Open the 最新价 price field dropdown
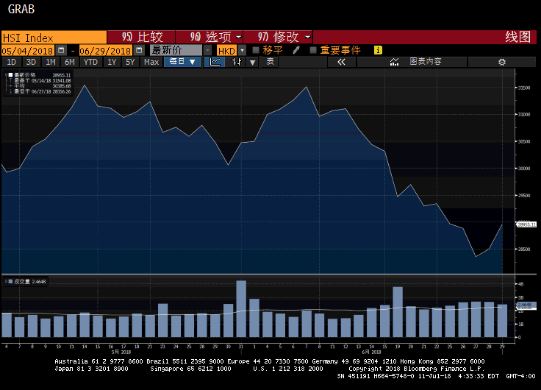Image resolution: width=541 pixels, height=390 pixels. point(176,50)
